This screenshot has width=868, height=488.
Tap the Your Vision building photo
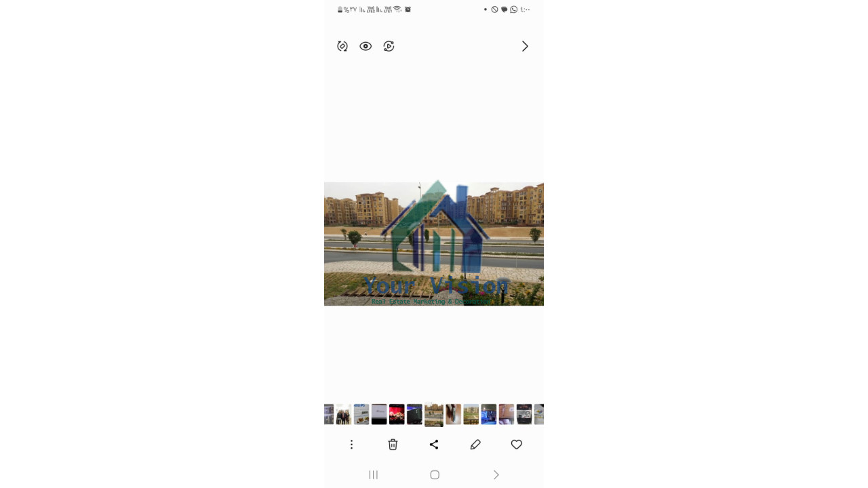coord(434,244)
